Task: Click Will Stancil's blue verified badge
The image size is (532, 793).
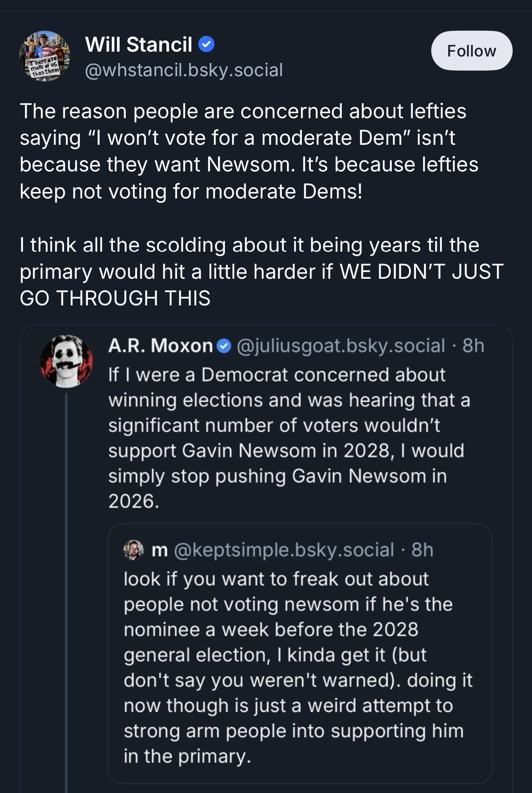Action: 206,44
